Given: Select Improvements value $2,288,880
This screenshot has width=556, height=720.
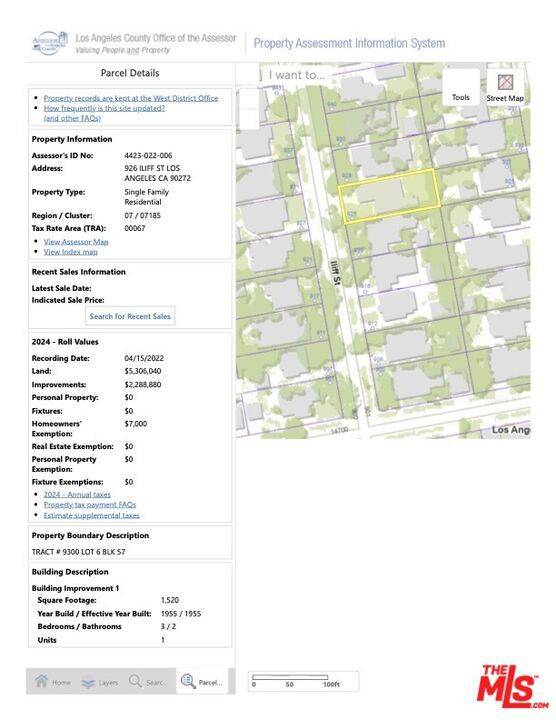Looking at the screenshot, I should point(143,384).
